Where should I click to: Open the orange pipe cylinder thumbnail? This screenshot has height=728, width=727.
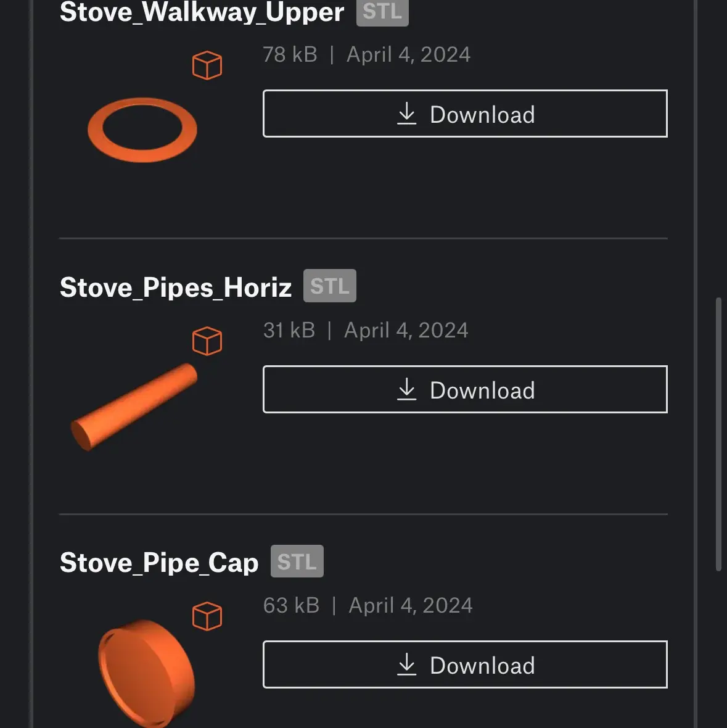[134, 407]
